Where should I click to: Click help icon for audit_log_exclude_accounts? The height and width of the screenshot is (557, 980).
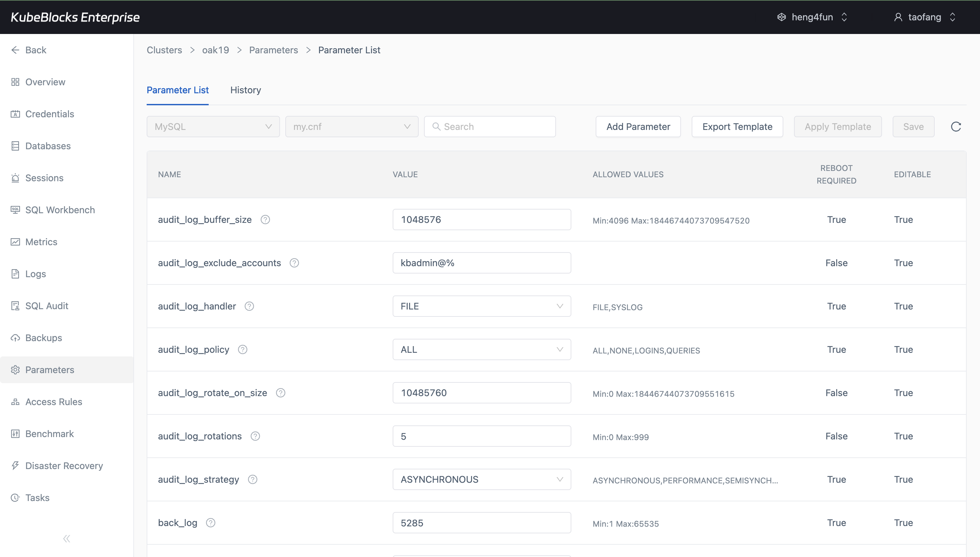[x=294, y=263]
